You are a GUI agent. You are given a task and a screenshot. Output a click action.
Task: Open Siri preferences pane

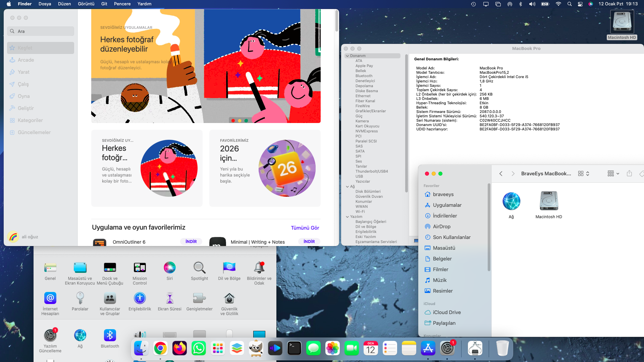click(x=169, y=268)
